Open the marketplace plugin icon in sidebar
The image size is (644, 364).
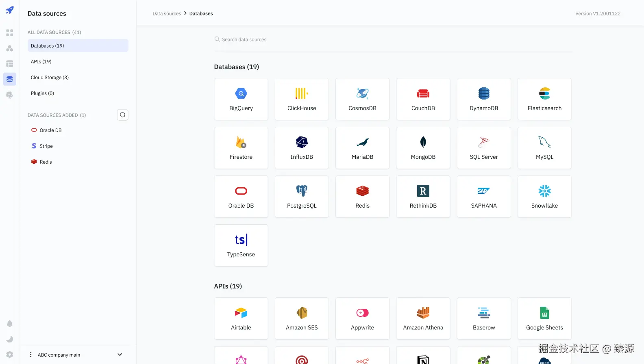click(x=10, y=95)
